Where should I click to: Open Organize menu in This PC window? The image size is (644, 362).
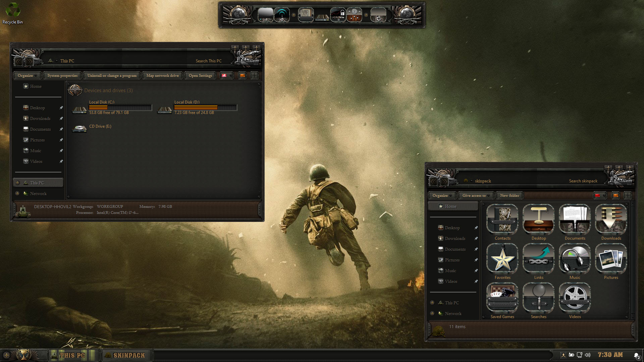[27, 75]
